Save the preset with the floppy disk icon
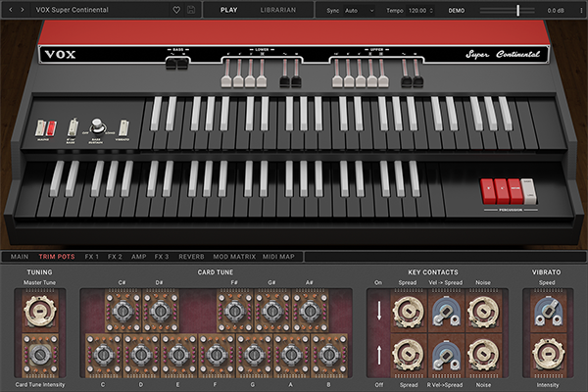 pos(191,10)
